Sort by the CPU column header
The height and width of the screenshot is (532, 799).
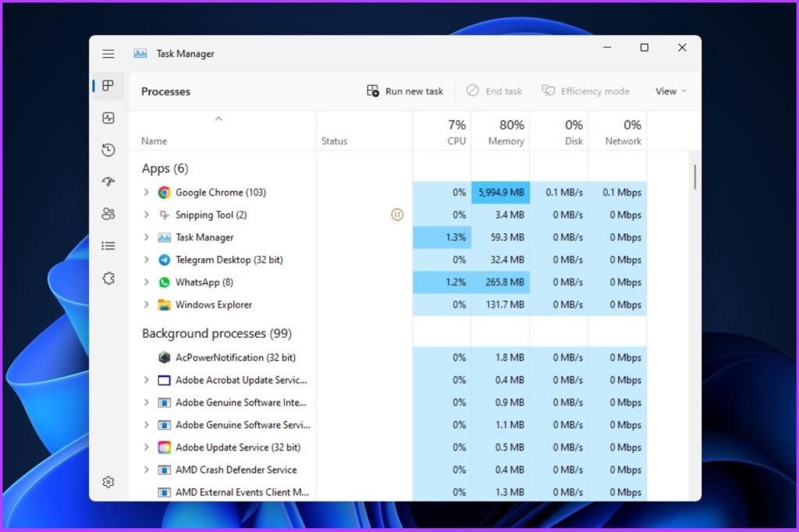coord(442,131)
